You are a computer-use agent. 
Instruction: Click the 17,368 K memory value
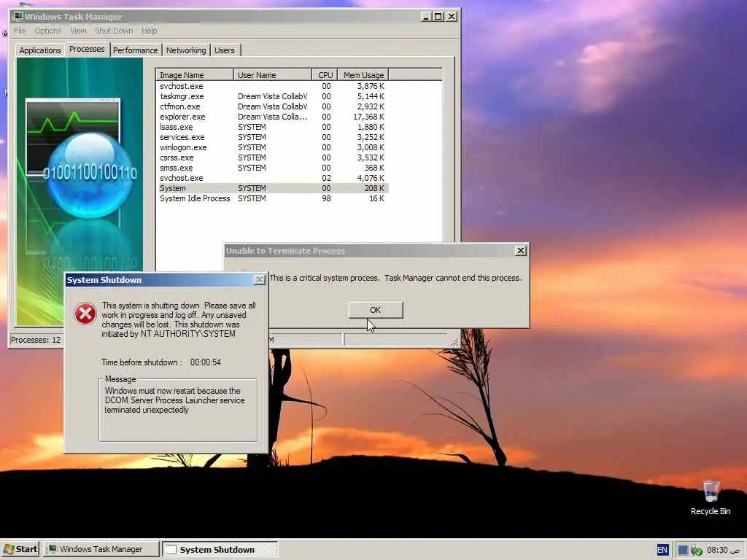(368, 117)
